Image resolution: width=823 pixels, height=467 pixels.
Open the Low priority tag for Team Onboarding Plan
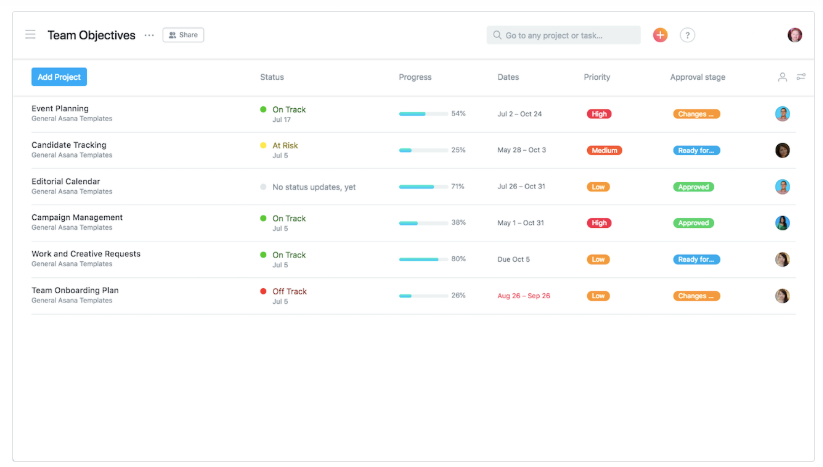pyautogui.click(x=598, y=296)
